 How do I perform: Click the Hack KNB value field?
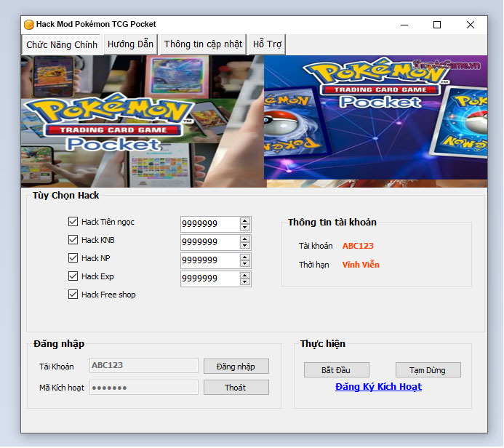(x=210, y=242)
